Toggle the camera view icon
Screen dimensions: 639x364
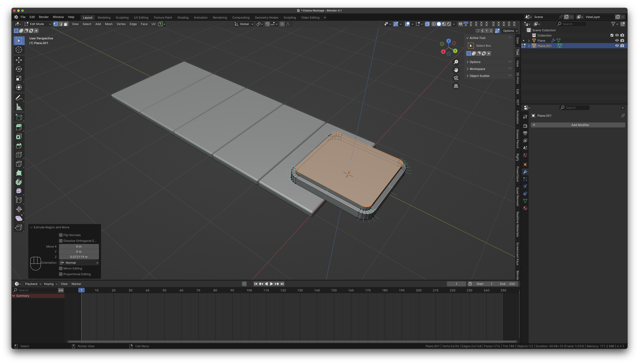click(456, 78)
